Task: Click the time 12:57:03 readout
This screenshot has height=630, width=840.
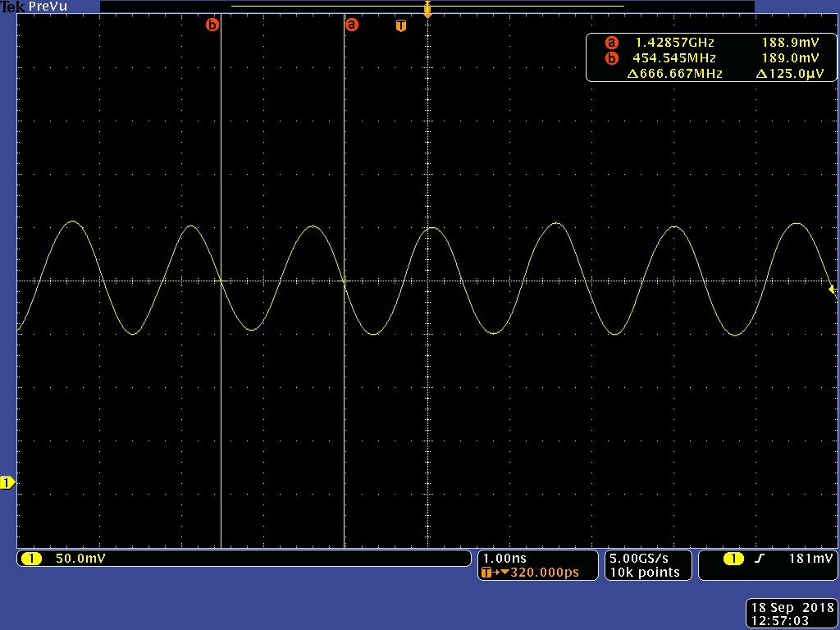Action: (x=779, y=620)
